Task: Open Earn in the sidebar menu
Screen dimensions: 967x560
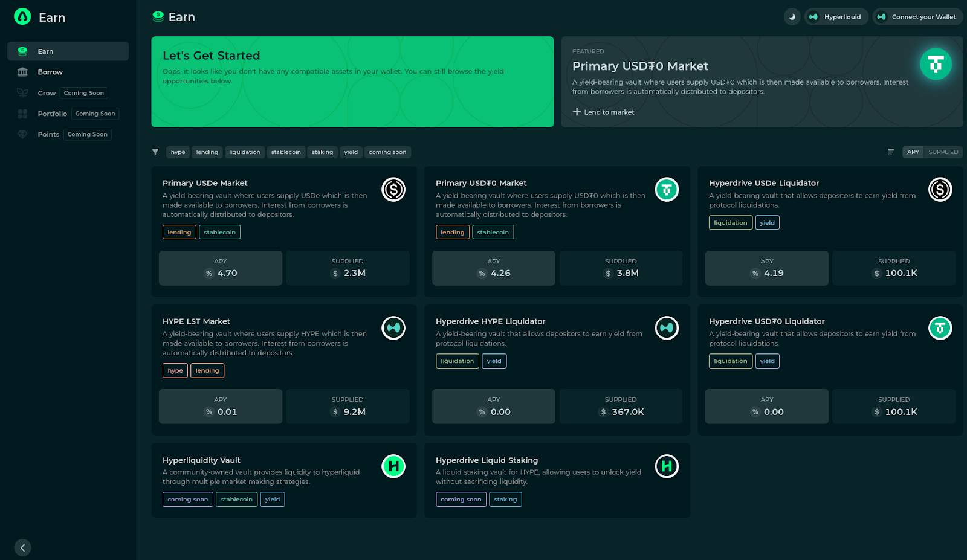Action: point(68,51)
